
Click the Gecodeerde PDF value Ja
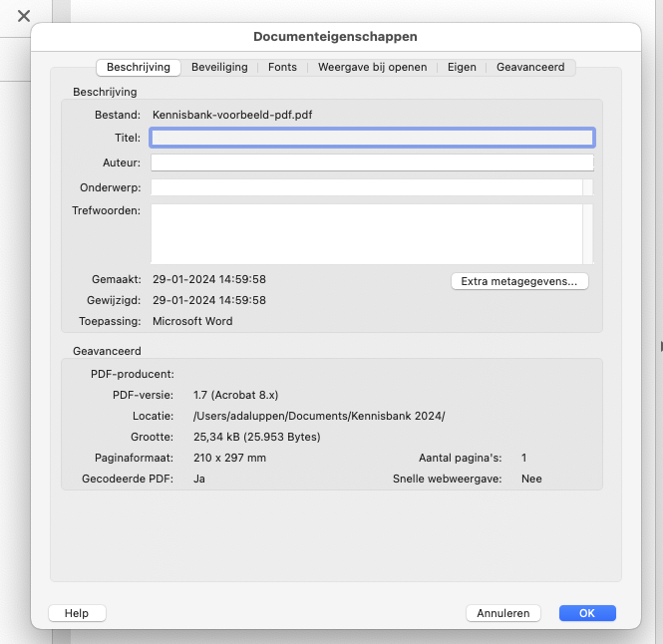coord(199,479)
